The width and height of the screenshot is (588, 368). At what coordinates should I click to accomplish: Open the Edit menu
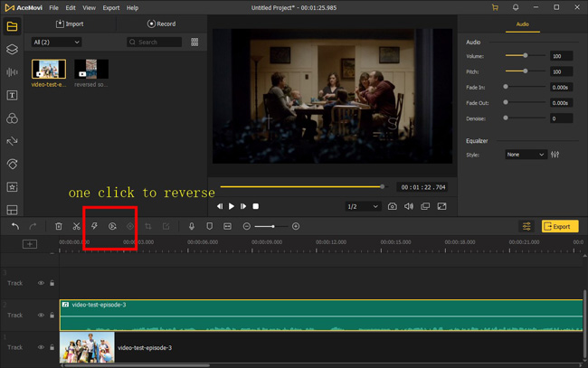[x=71, y=7]
